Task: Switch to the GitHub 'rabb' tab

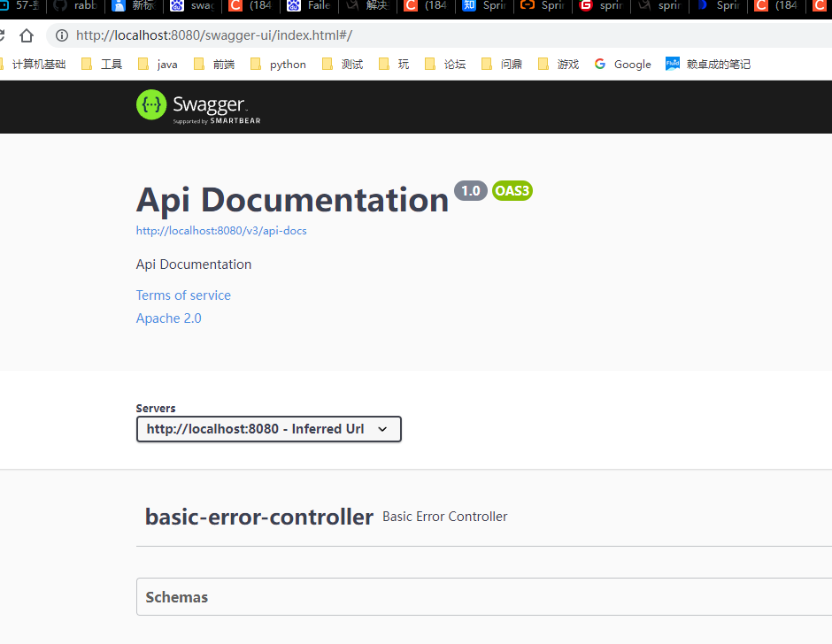Action: pyautogui.click(x=75, y=6)
